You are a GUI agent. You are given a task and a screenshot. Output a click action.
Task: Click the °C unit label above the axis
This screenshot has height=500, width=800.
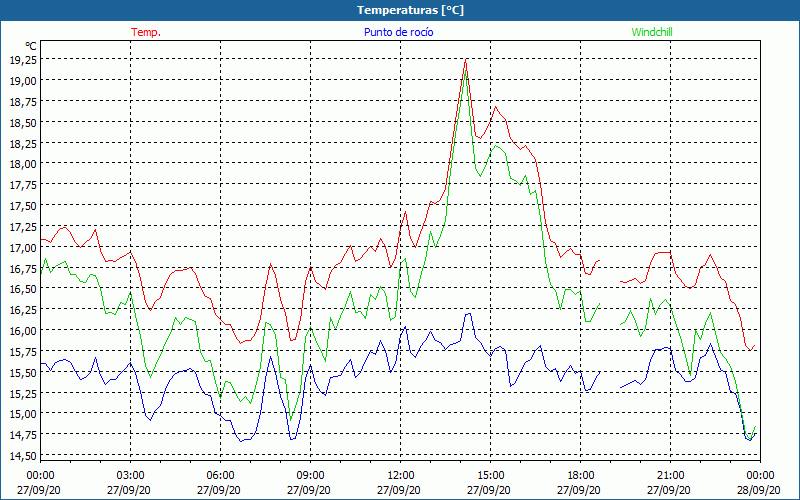tap(31, 46)
